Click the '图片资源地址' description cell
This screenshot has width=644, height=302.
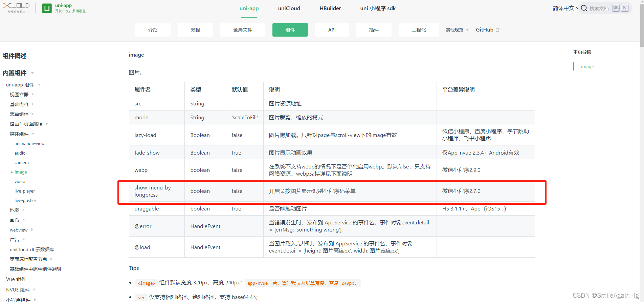coord(350,104)
